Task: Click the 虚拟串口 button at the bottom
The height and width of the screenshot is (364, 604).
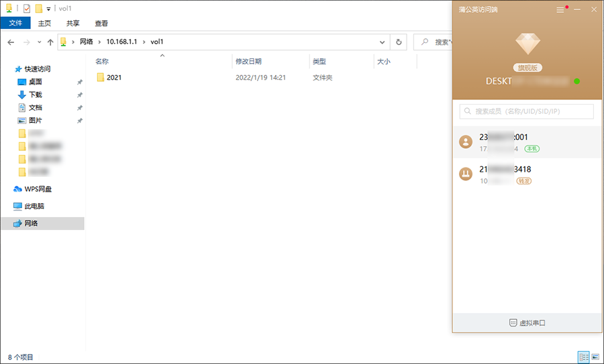Action: coord(527,322)
